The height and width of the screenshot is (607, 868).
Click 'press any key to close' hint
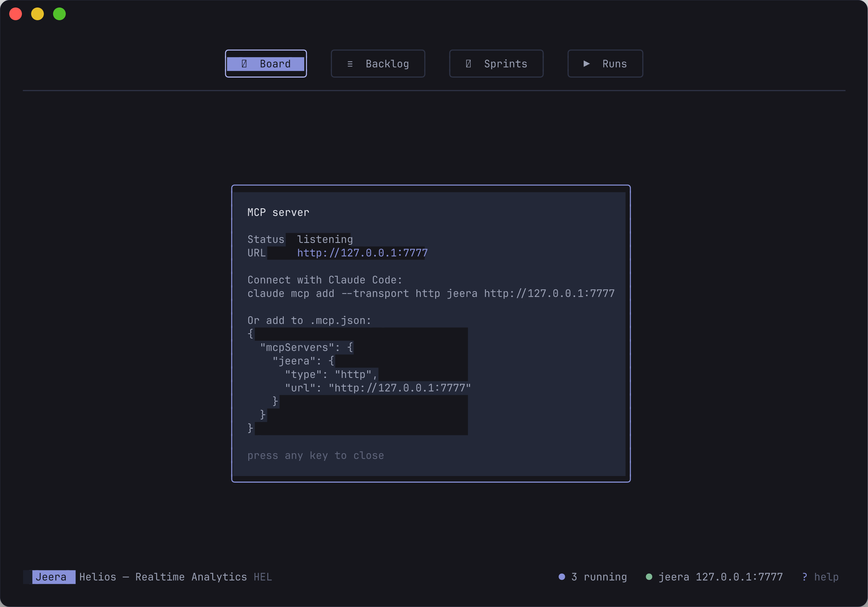316,455
